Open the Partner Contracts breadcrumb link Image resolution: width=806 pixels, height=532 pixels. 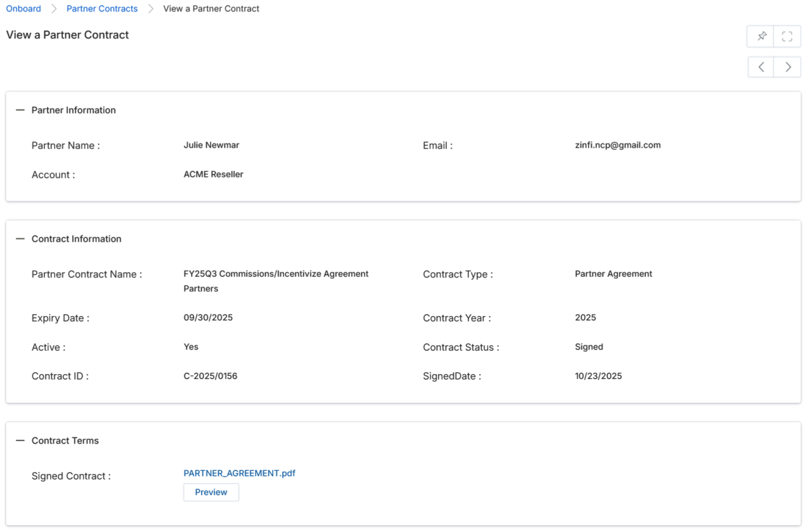coord(102,9)
